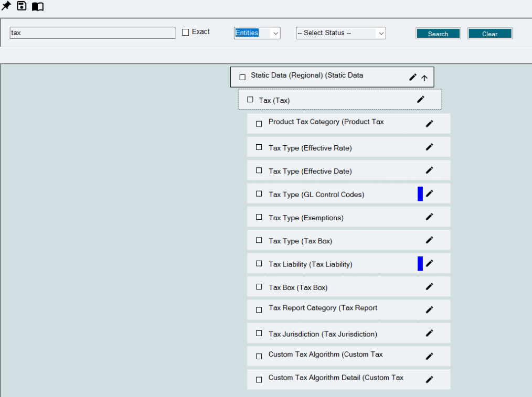Select Tax Jurisdiction (Tax Jurisdiction) label
The width and height of the screenshot is (532, 397).
[323, 334]
